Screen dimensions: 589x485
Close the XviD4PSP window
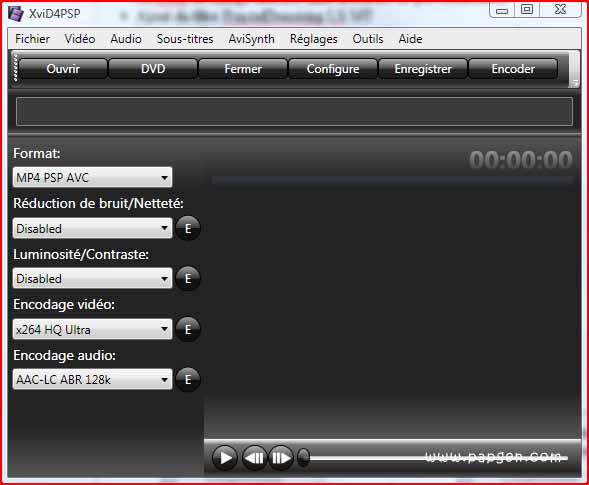560,9
